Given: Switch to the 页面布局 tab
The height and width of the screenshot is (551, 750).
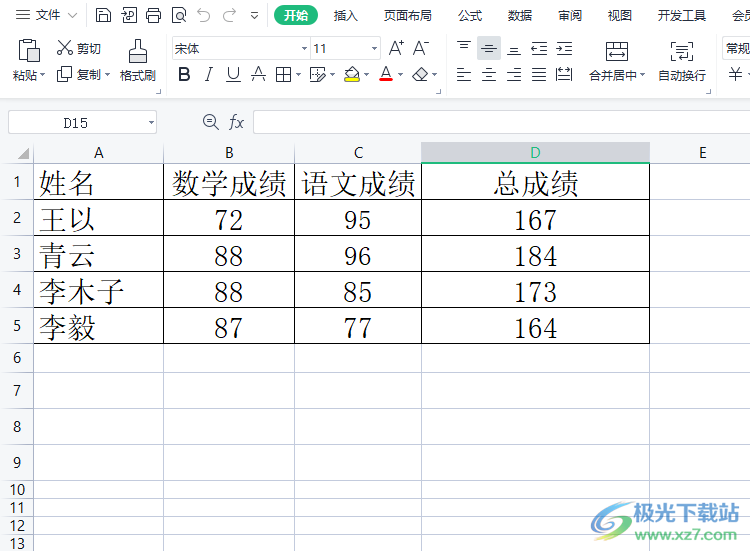Looking at the screenshot, I should pos(408,16).
